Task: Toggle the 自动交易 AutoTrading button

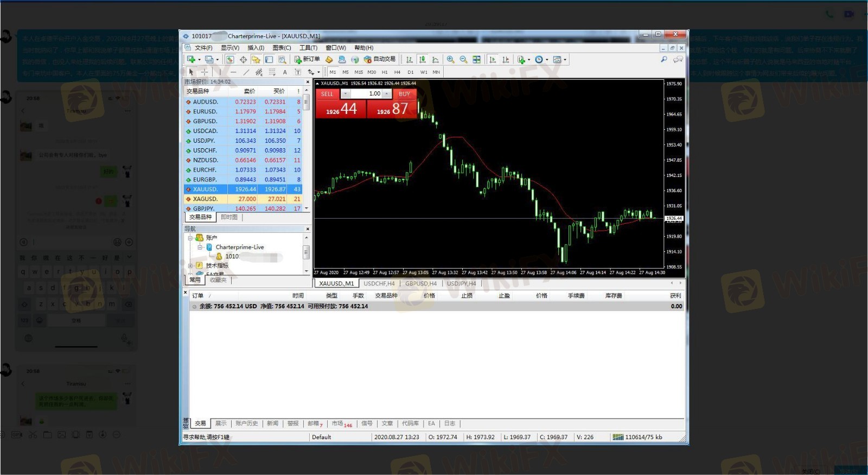Action: 380,59
